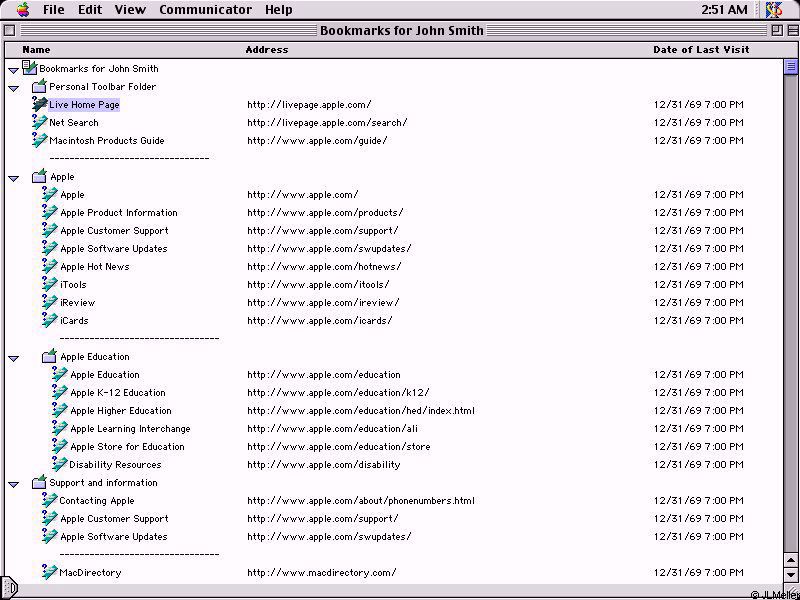Click the http://www.macdirectory.com/ address
The image size is (800, 600).
click(321, 572)
